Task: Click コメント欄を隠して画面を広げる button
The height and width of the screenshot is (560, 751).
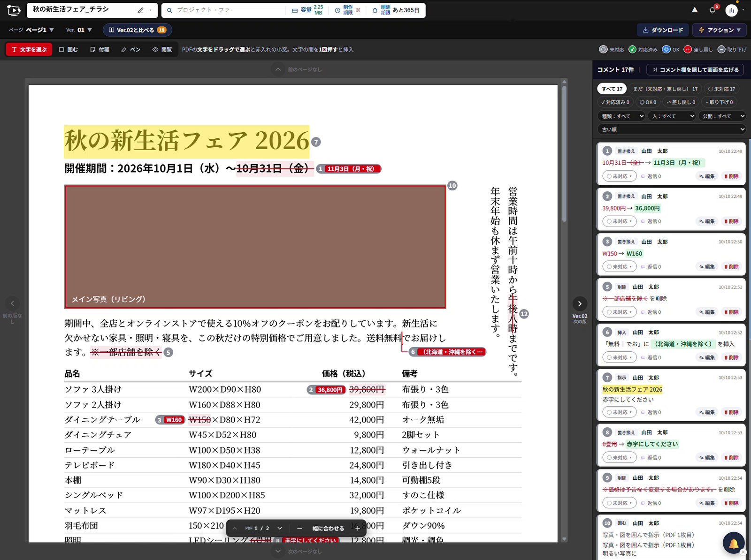Action: 695,69
